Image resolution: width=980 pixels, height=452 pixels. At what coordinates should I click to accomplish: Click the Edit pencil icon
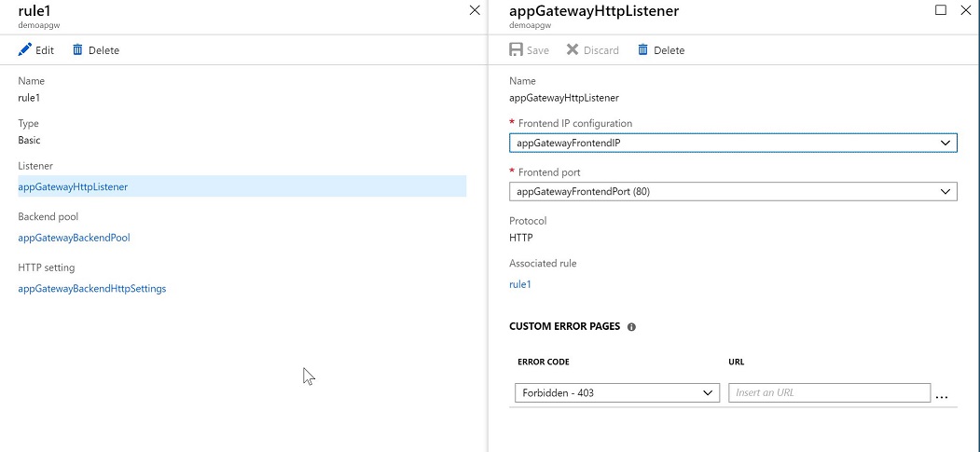pos(25,50)
